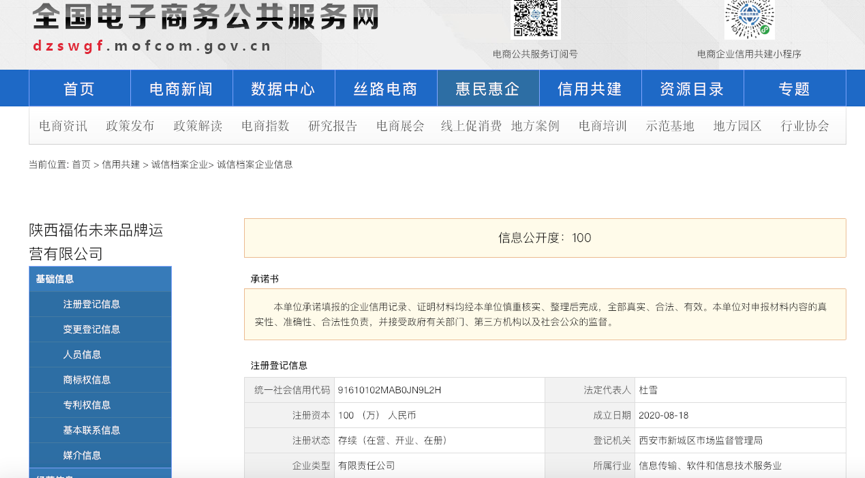Click the 注册登记信息 table heading
The width and height of the screenshot is (865, 478).
point(279,365)
